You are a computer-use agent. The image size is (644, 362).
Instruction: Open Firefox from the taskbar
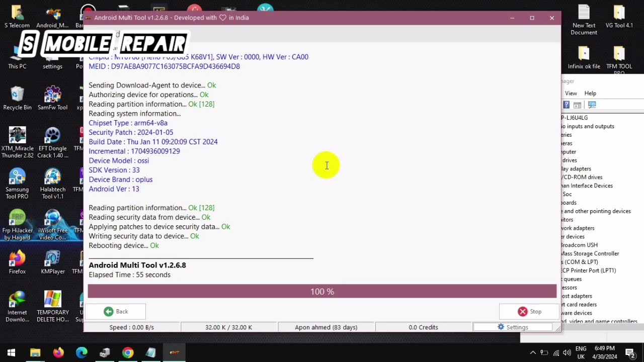[58, 353]
